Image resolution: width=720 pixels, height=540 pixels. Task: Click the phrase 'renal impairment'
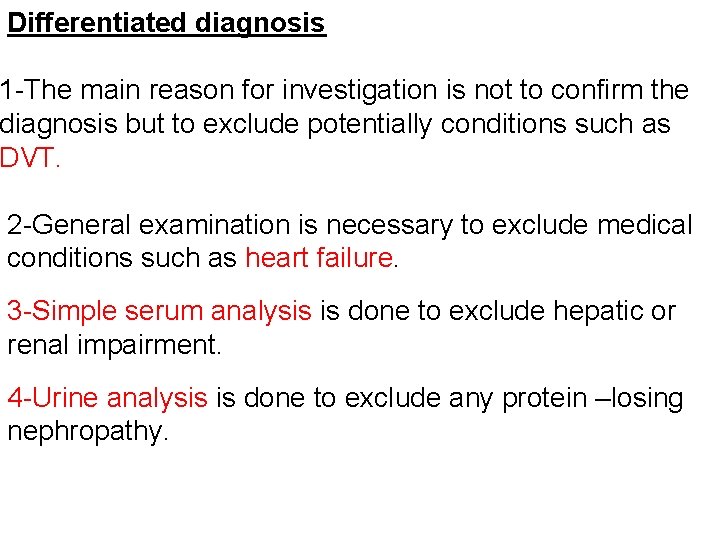pos(112,345)
